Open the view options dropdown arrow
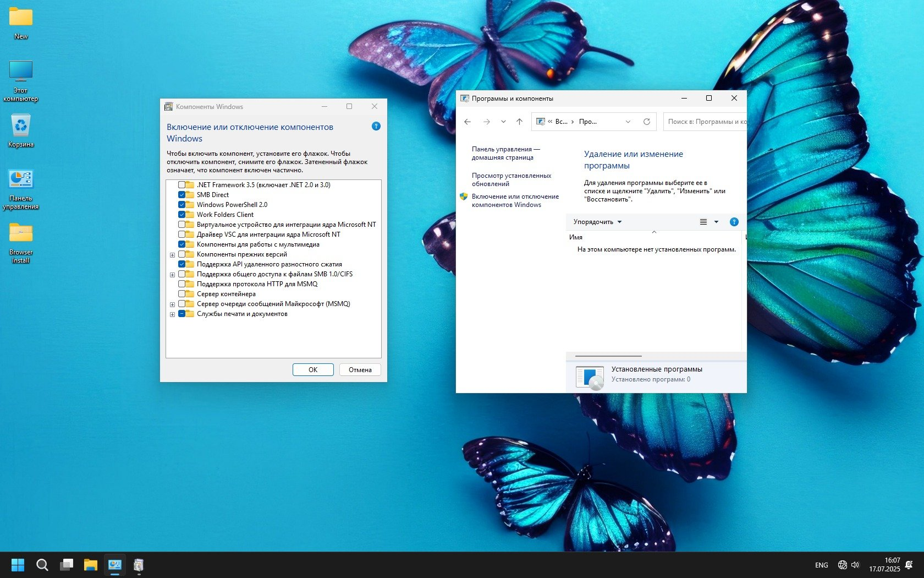924x578 pixels. pyautogui.click(x=716, y=222)
